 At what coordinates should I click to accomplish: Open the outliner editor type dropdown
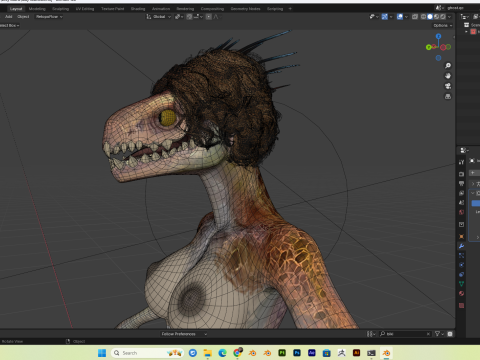tap(465, 17)
